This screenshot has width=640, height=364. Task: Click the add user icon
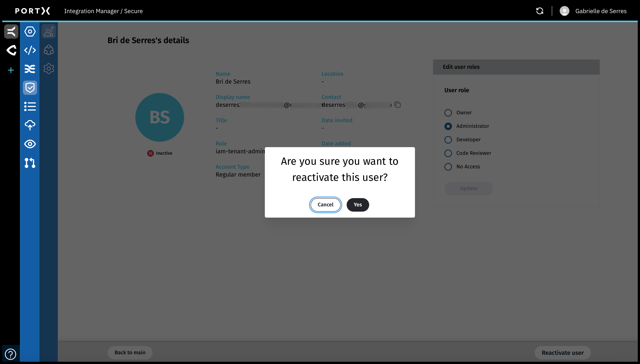tap(49, 31)
